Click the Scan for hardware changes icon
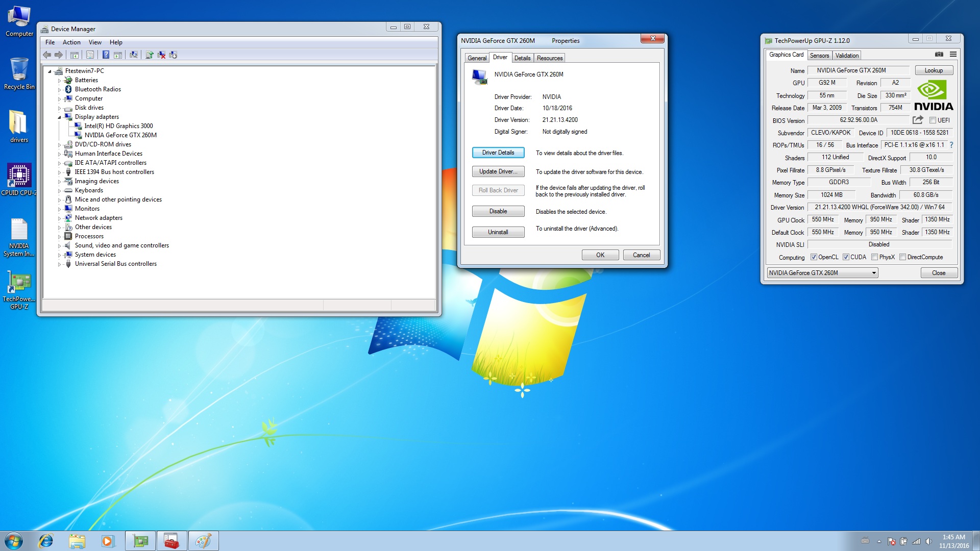 [x=134, y=55]
